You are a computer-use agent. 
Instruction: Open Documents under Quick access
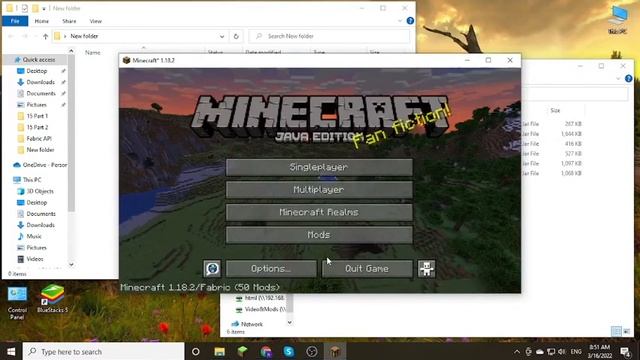[x=41, y=93]
